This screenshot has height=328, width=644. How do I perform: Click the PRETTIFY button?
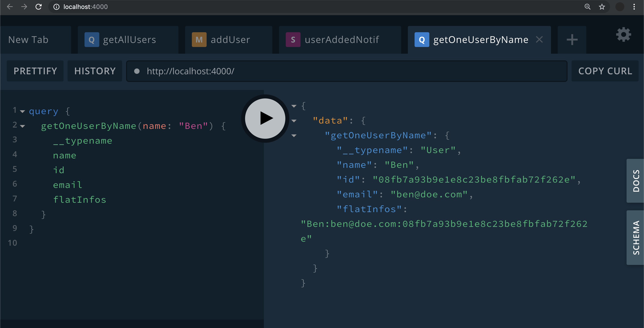35,71
